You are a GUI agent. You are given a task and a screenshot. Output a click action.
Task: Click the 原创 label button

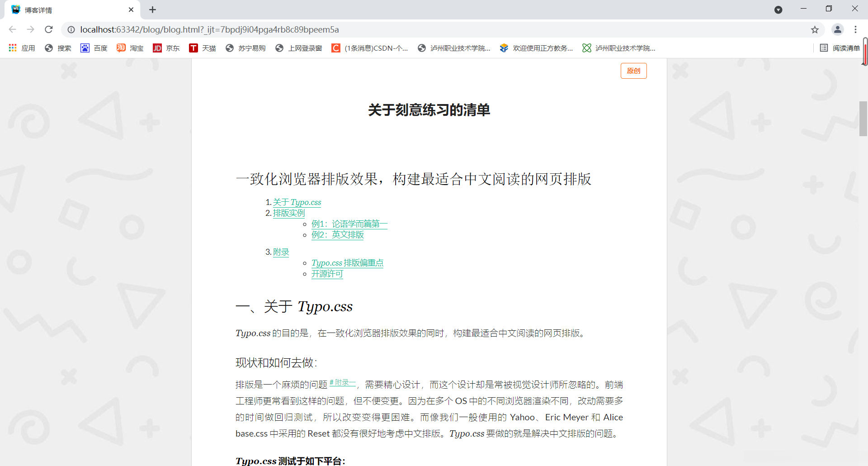click(633, 71)
